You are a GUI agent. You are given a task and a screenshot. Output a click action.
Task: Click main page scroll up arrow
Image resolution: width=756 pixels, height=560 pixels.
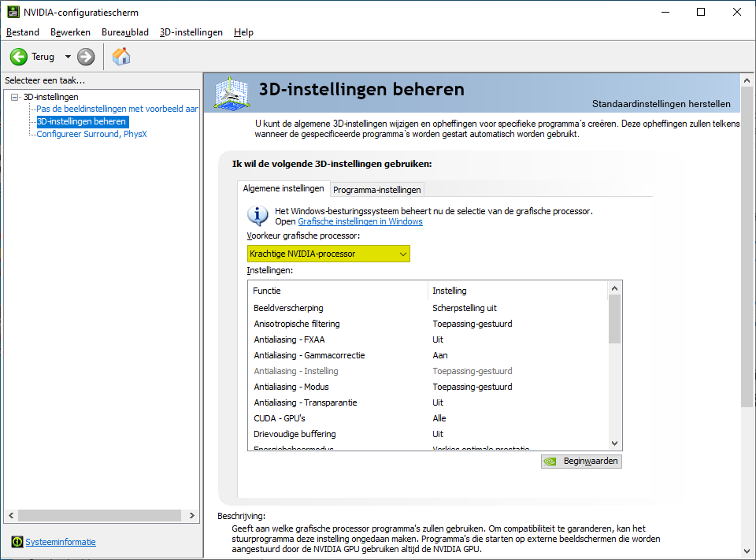[747, 80]
